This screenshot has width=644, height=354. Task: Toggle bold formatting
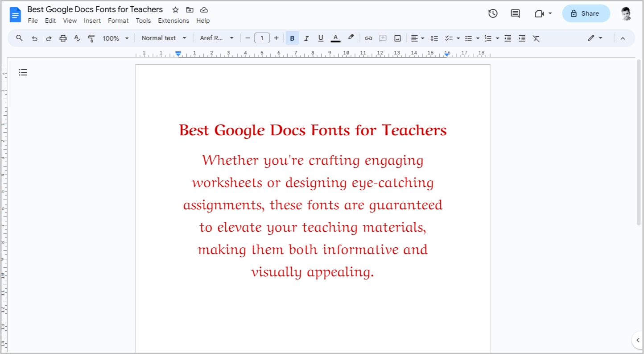pyautogui.click(x=292, y=38)
